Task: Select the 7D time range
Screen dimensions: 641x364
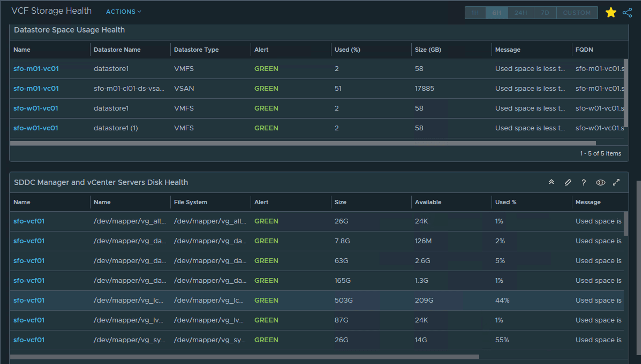Action: pyautogui.click(x=545, y=13)
